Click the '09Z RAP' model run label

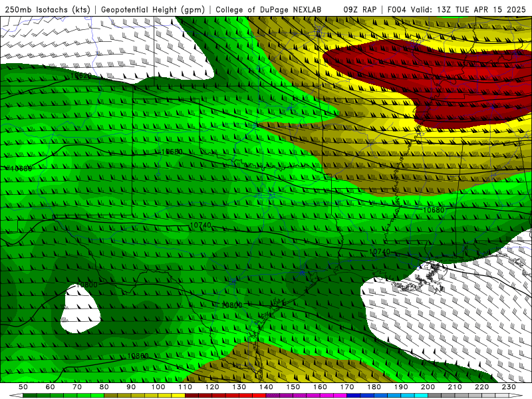(360, 9)
